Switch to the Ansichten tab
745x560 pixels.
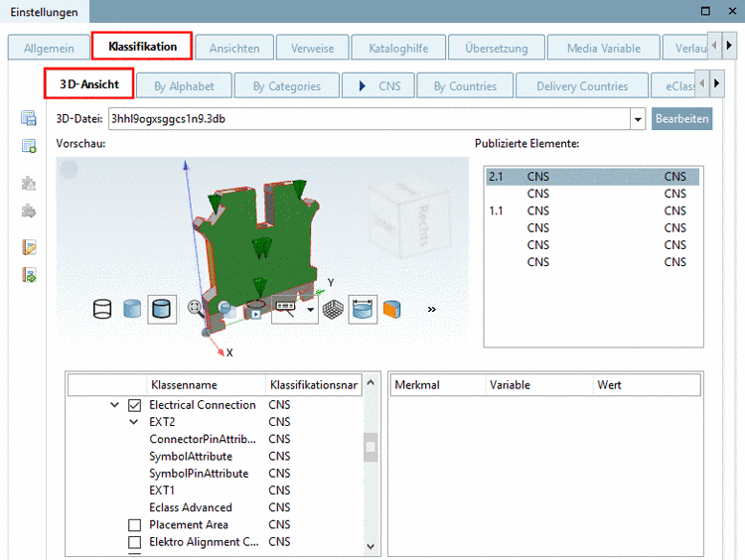pyautogui.click(x=234, y=48)
